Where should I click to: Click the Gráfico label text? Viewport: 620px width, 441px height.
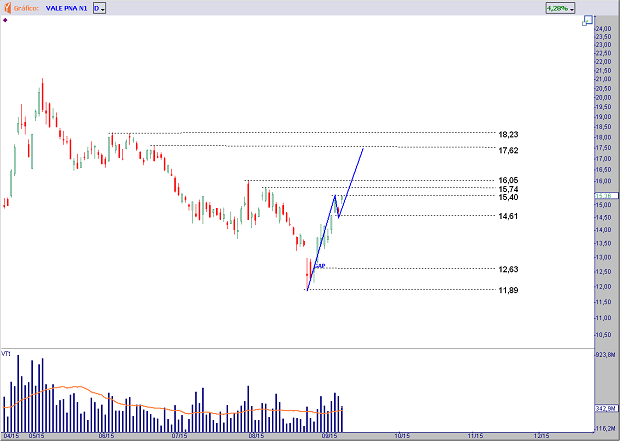click(27, 8)
